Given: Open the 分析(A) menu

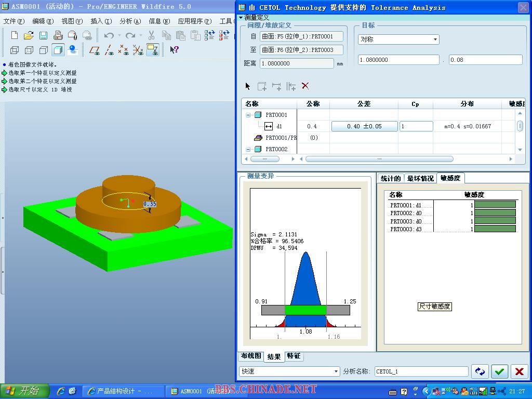Looking at the screenshot, I should point(130,21).
